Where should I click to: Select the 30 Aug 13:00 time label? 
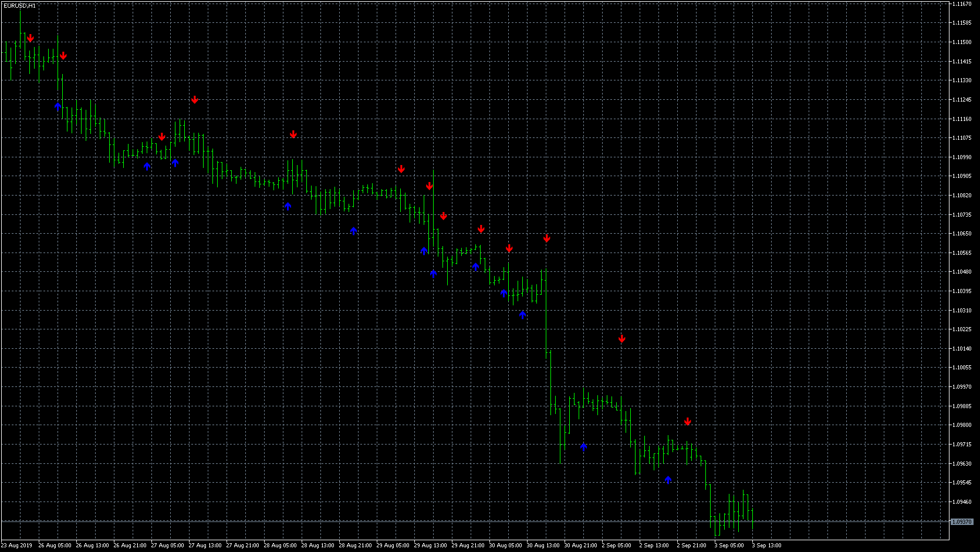click(x=543, y=546)
